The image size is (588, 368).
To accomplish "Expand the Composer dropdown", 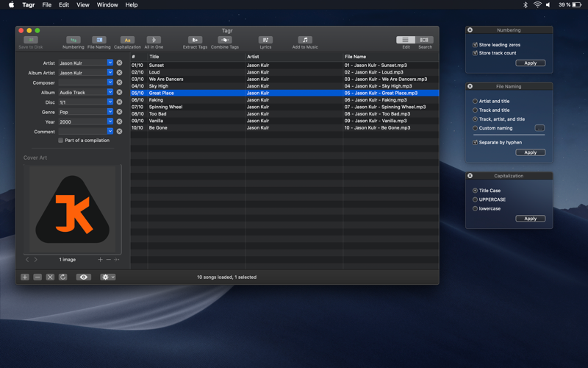I will (110, 82).
